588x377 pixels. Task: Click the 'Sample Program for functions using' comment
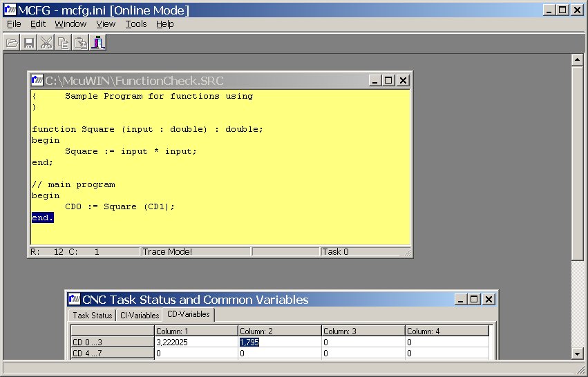tap(159, 96)
